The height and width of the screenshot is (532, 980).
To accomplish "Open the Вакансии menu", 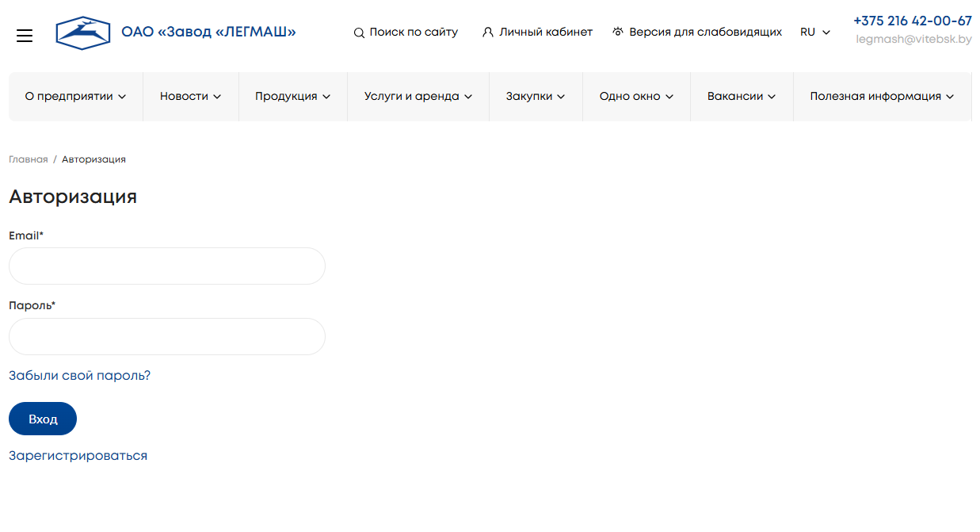I will pos(742,97).
